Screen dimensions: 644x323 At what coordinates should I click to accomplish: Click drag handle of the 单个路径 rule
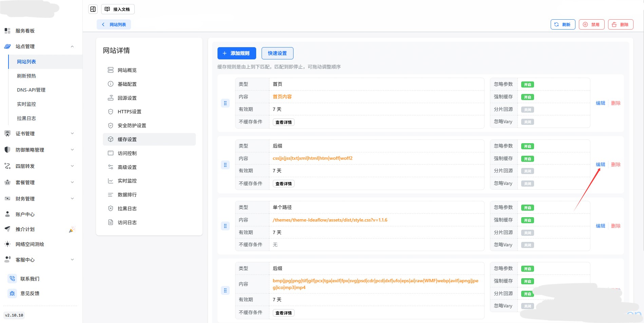(225, 226)
